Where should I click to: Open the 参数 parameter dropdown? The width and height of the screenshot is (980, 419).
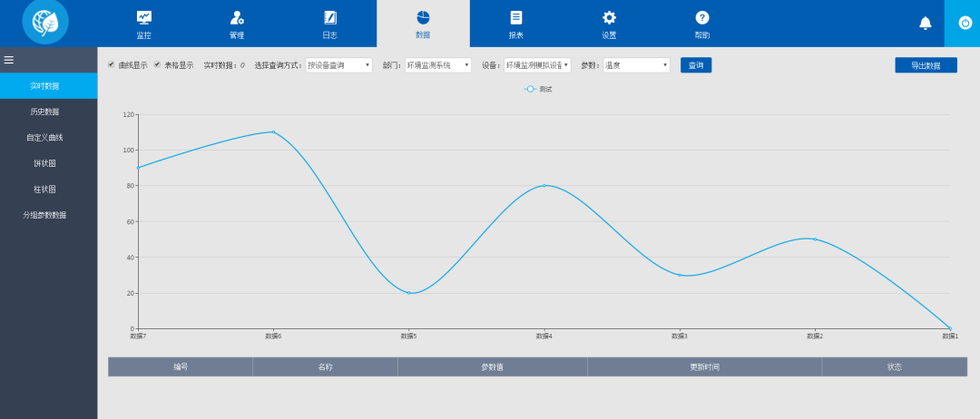coord(636,65)
